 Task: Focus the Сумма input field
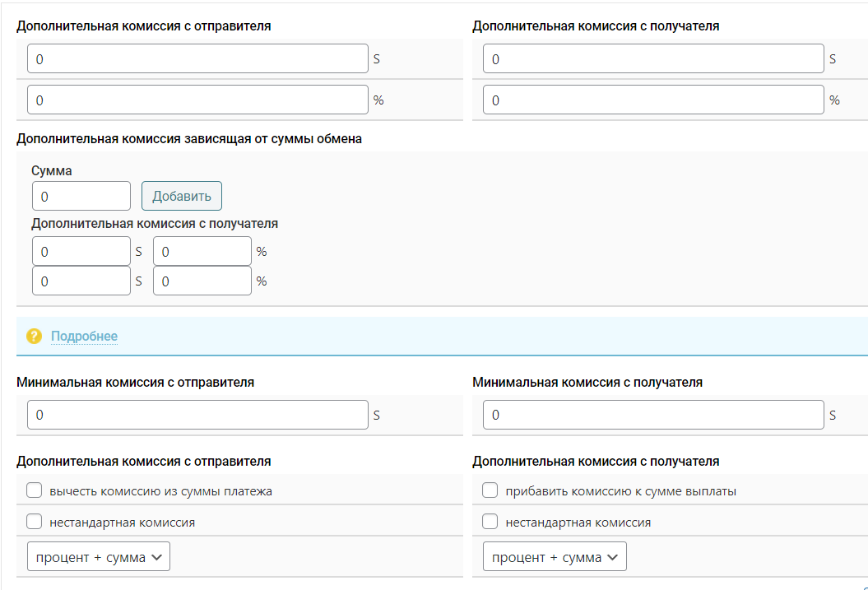81,197
